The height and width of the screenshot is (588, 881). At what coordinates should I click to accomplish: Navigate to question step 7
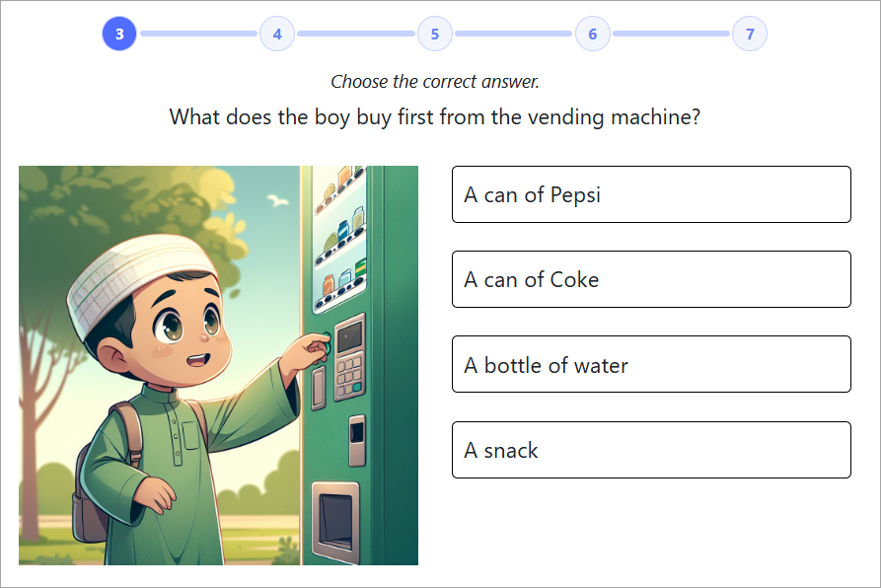750,34
